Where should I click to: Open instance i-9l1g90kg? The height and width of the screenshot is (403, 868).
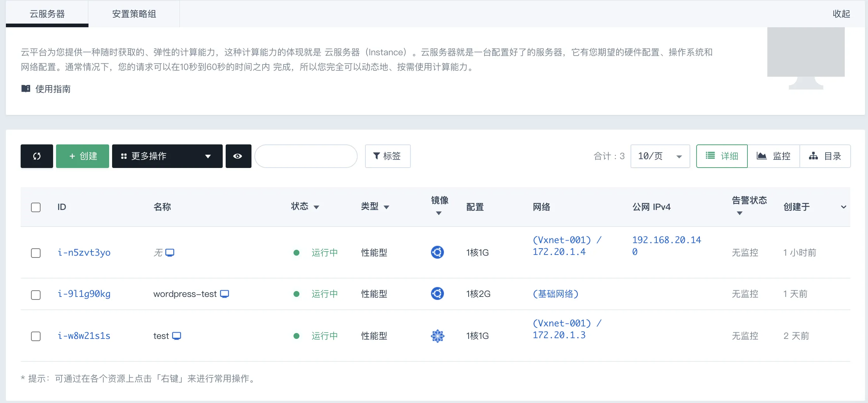84,294
